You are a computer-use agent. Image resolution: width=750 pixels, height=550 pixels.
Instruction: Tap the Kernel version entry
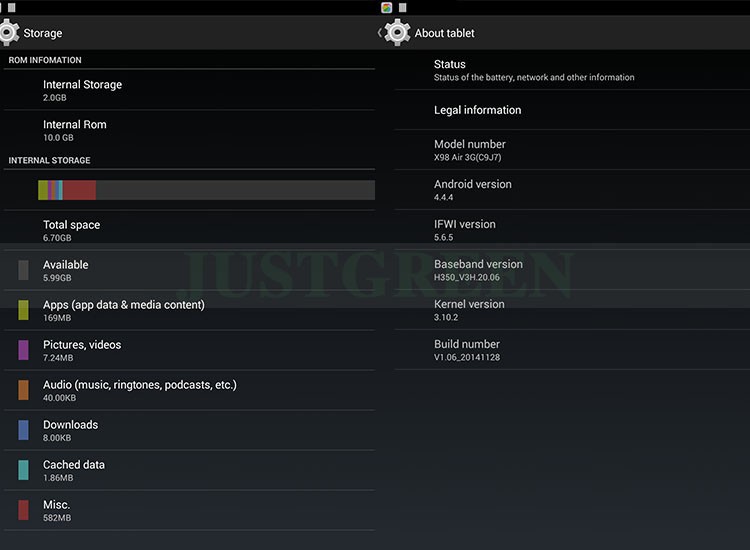(x=572, y=310)
